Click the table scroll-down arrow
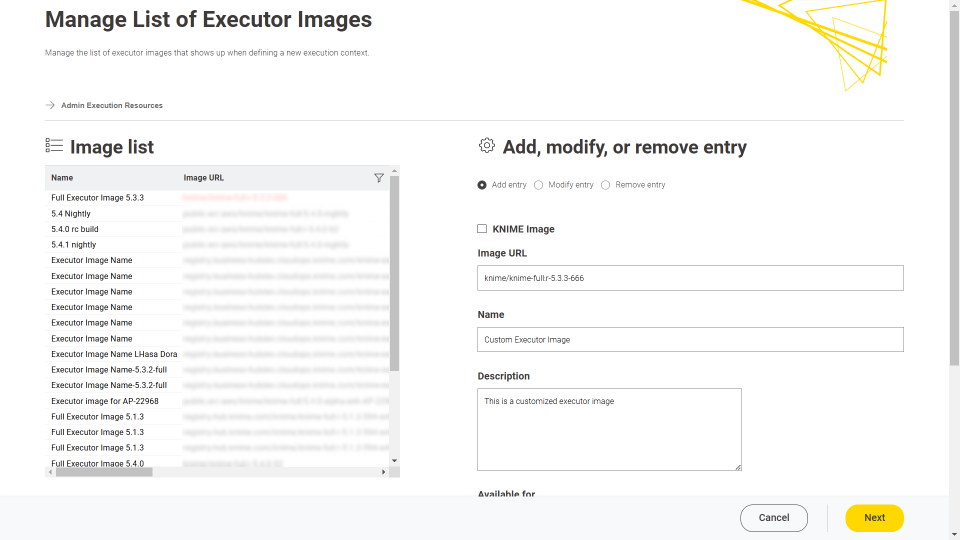This screenshot has height=540, width=960. coord(394,460)
